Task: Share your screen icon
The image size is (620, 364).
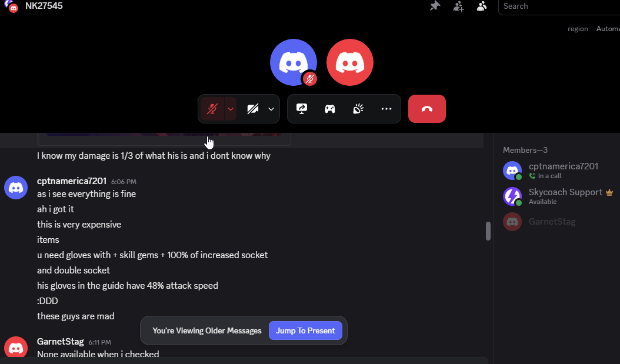Action: tap(302, 109)
